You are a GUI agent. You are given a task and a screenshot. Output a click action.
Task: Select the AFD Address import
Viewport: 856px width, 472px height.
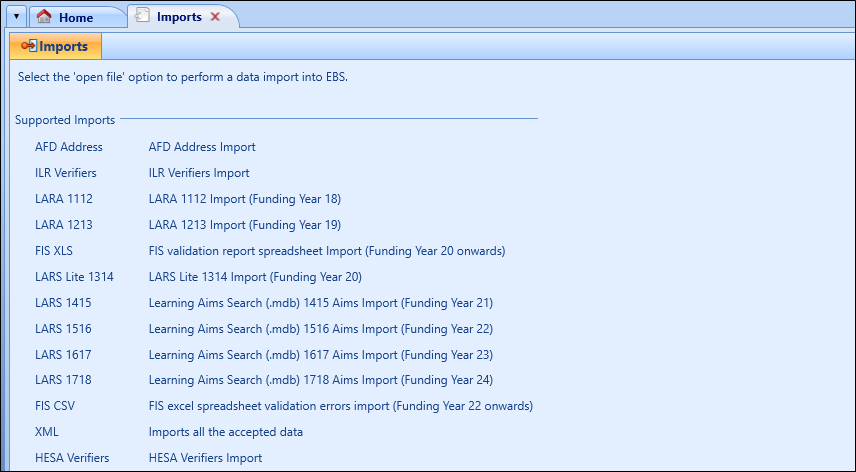point(69,147)
